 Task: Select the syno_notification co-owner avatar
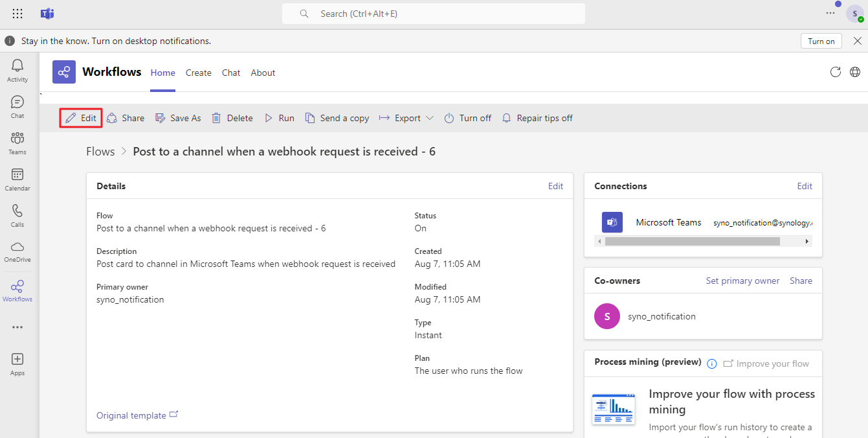[607, 316]
